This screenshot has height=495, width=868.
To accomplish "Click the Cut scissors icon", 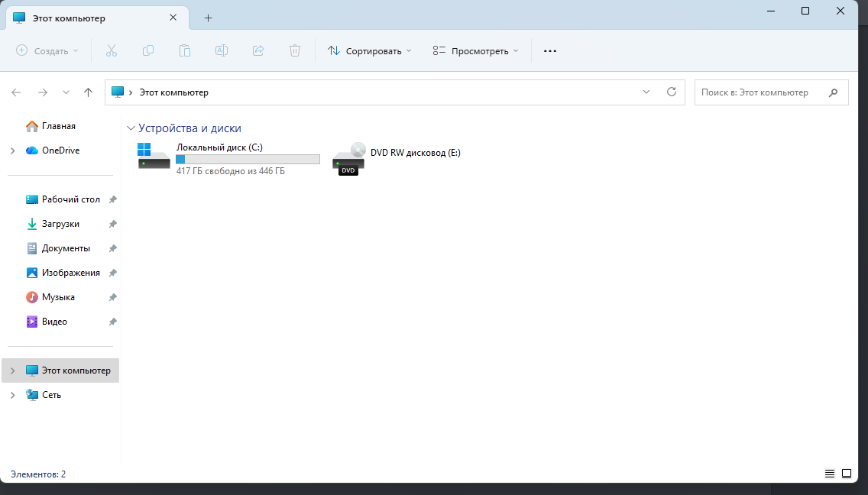I will tap(112, 51).
